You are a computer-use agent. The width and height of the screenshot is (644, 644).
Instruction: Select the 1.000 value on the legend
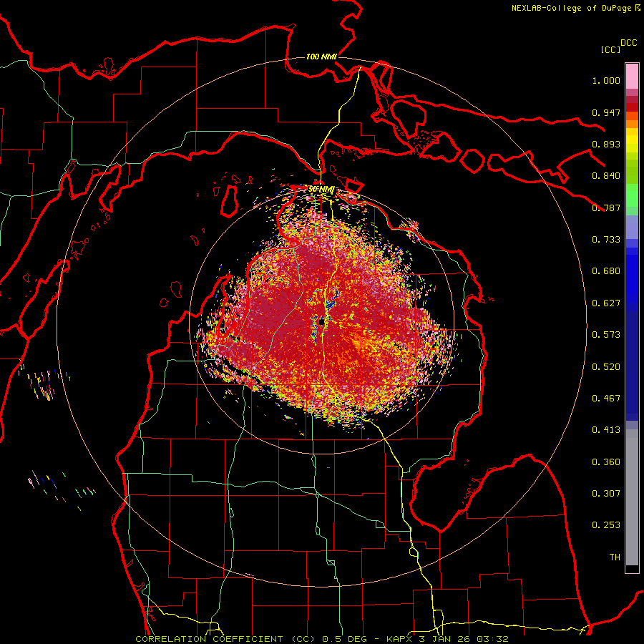point(606,80)
